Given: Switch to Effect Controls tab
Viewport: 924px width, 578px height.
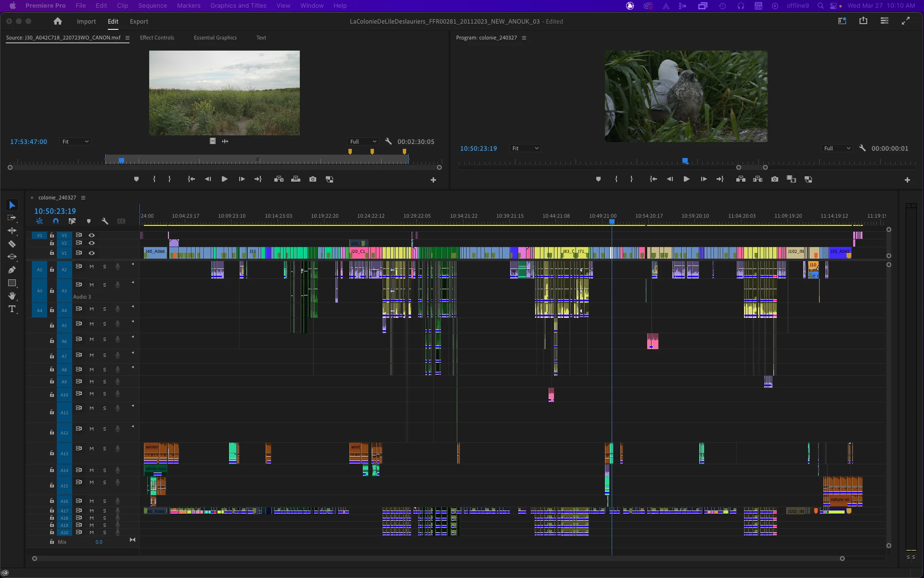Looking at the screenshot, I should click(x=157, y=38).
